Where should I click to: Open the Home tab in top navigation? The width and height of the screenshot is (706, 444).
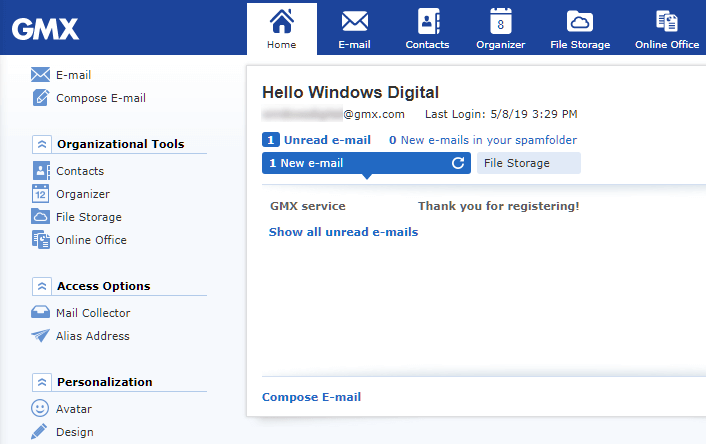click(281, 28)
